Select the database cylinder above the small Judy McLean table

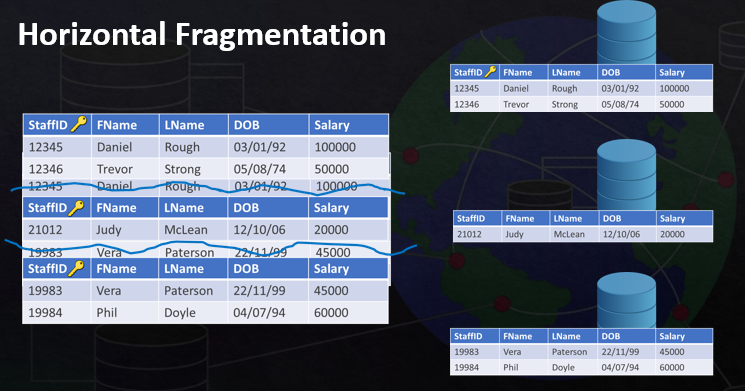point(626,175)
